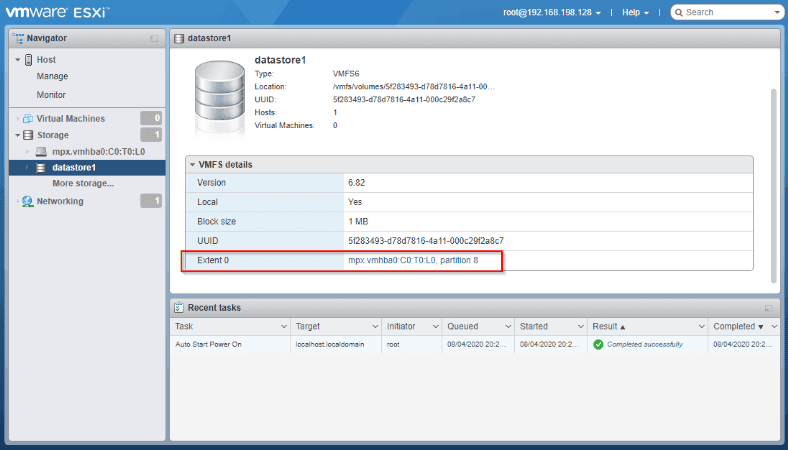Collapse the Storage tree node

click(17, 135)
